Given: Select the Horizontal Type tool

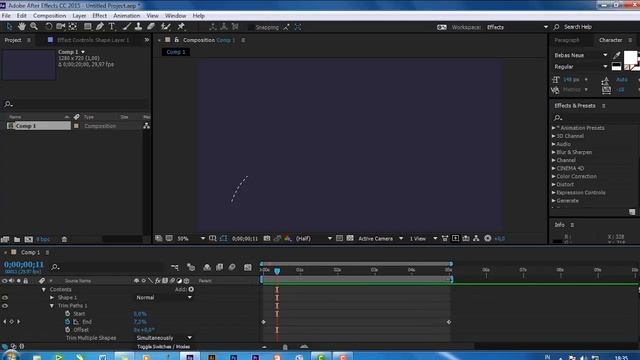Looking at the screenshot, I should (112, 27).
